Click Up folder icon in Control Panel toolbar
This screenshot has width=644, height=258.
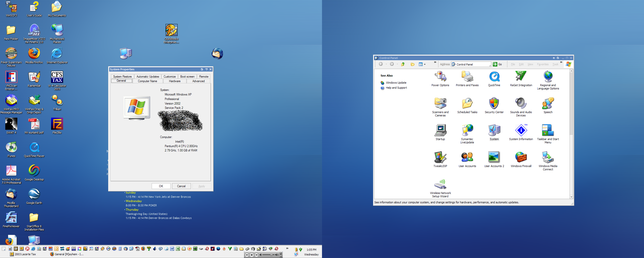click(403, 64)
